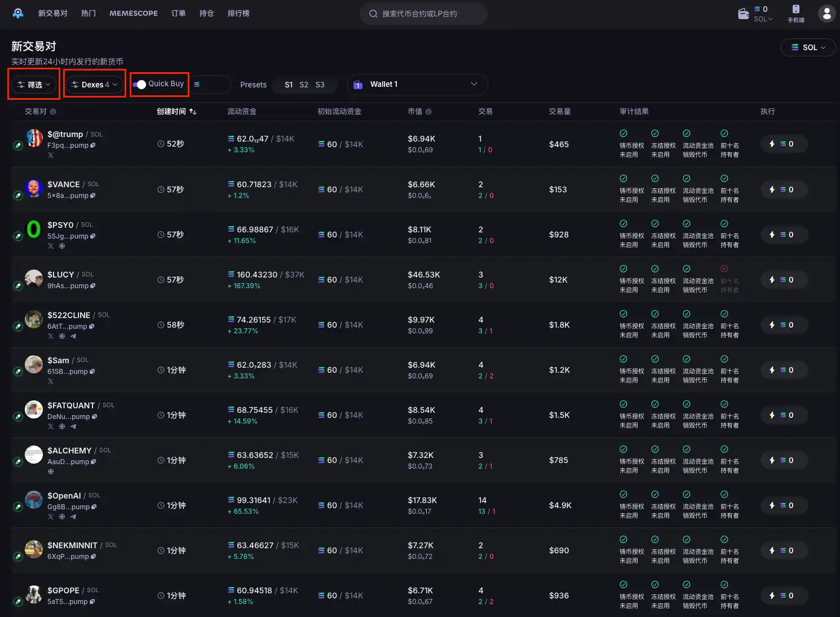Click the mobile phone app icon

tap(795, 13)
